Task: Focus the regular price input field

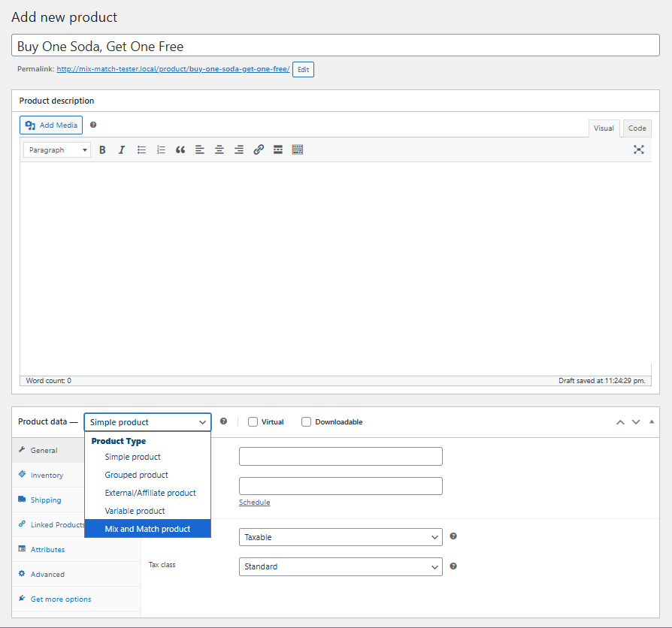Action: click(x=341, y=456)
